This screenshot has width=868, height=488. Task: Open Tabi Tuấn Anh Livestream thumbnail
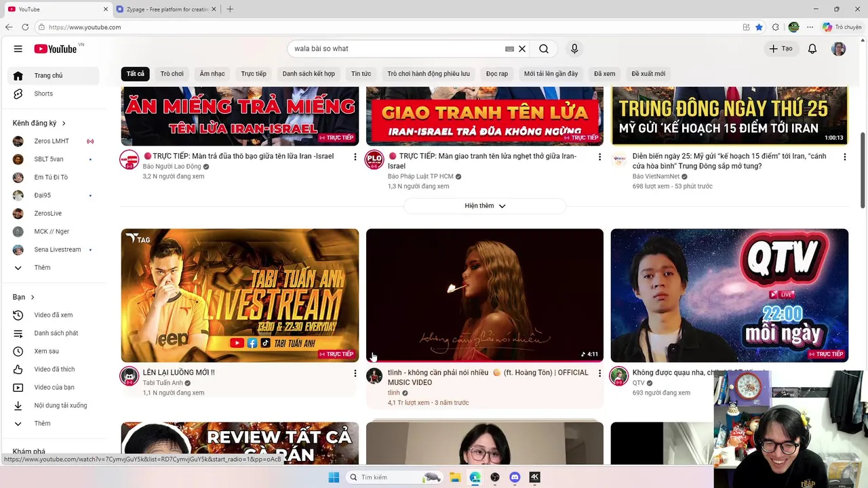coord(240,296)
